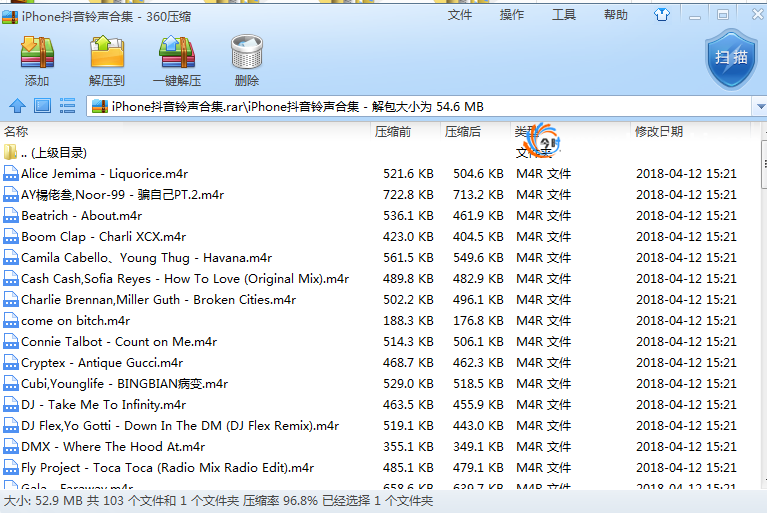This screenshot has width=767, height=513.
Task: Click the 443.0 KB compressed size cell
Action: point(478,426)
